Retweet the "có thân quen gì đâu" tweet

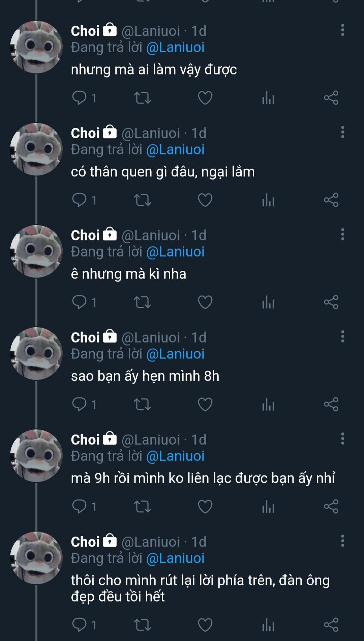[x=142, y=200]
